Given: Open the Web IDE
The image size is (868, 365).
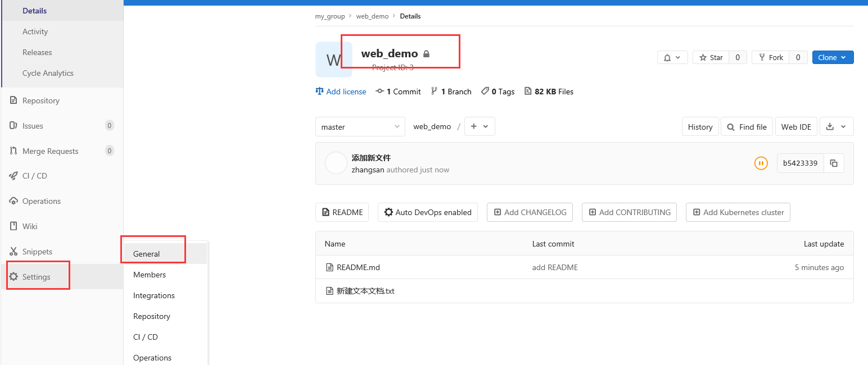Looking at the screenshot, I should pyautogui.click(x=796, y=127).
